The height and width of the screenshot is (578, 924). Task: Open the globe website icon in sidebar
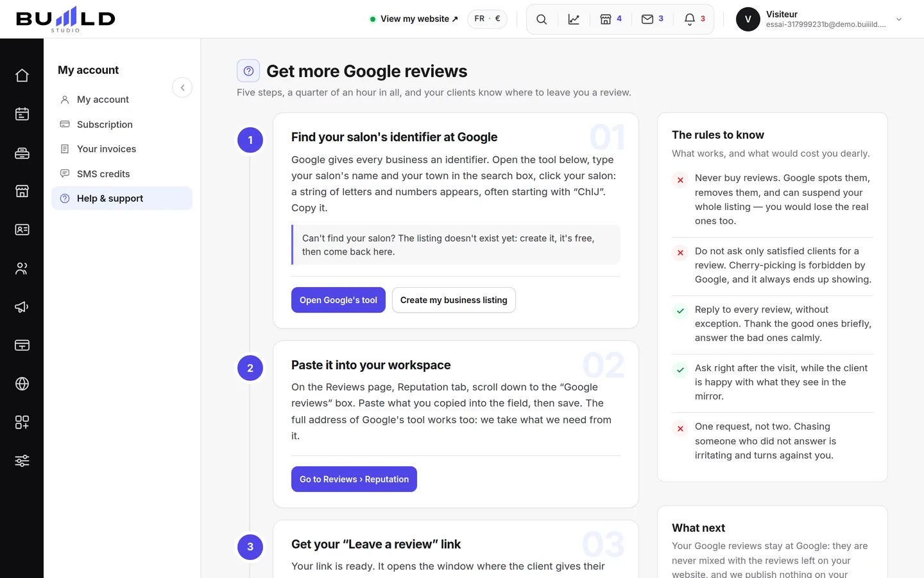coord(22,384)
